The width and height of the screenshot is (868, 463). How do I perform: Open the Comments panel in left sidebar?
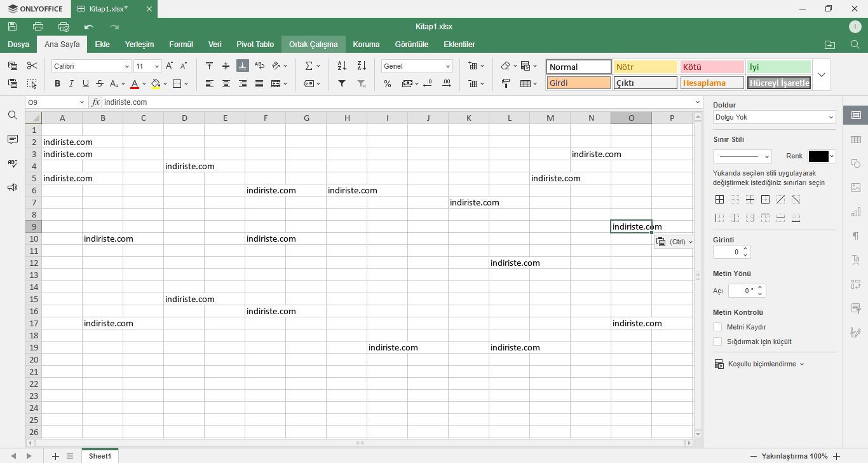coord(12,139)
